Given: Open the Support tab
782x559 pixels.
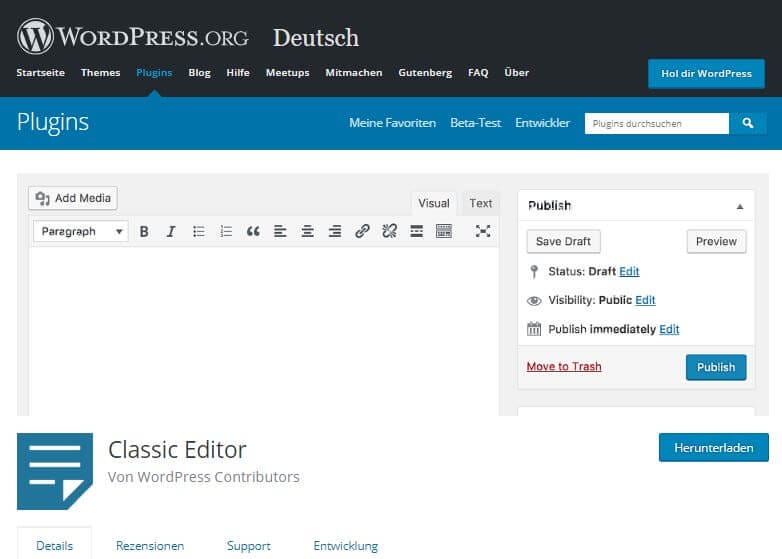Looking at the screenshot, I should pos(249,546).
